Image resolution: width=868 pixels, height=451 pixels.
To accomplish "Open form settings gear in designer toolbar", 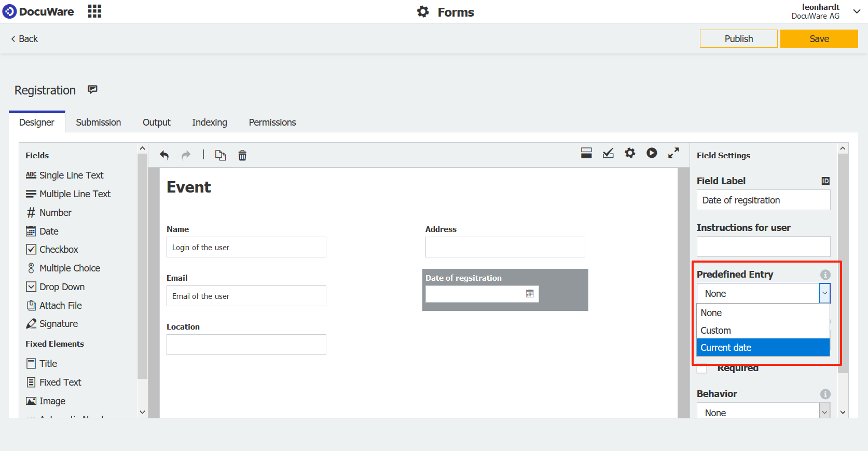I will click(630, 153).
